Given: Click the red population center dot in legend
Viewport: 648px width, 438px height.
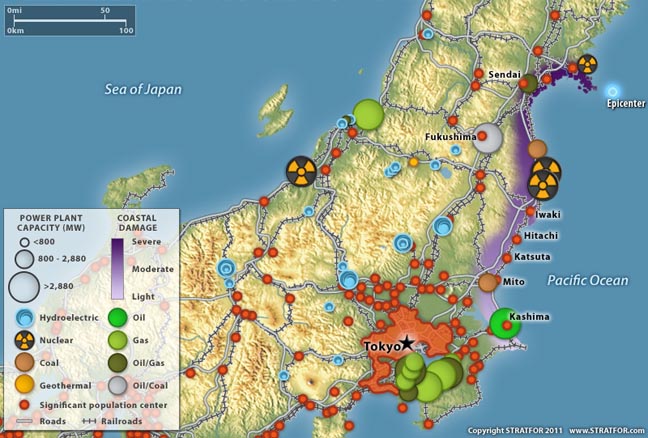Looking at the screenshot, I should (24, 405).
